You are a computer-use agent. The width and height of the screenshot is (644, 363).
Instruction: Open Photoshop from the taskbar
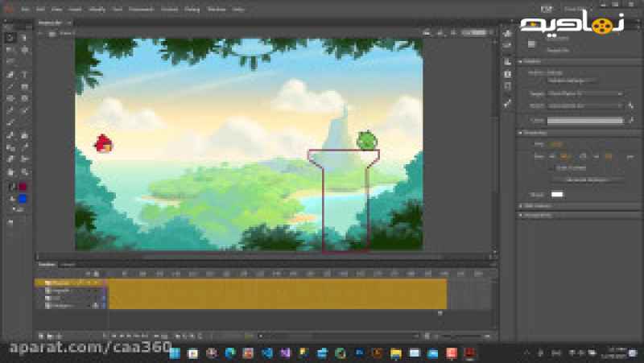[359, 353]
